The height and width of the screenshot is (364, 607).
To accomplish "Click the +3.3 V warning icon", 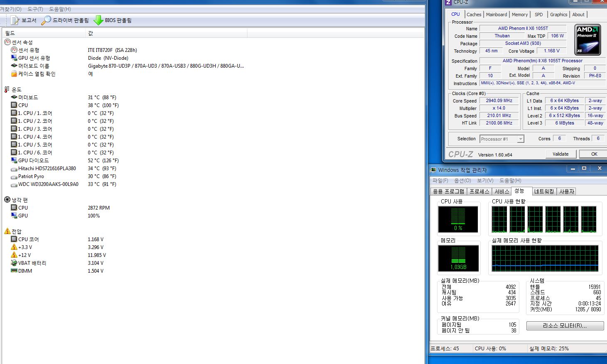I will point(14,247).
